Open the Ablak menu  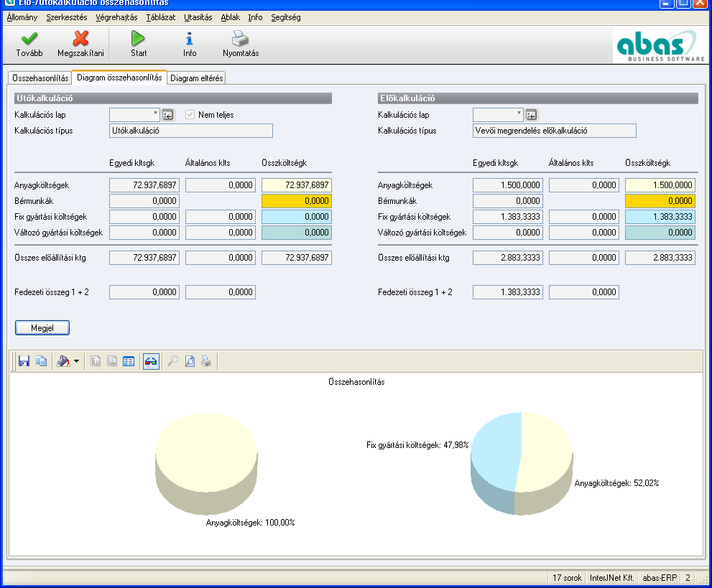[230, 17]
